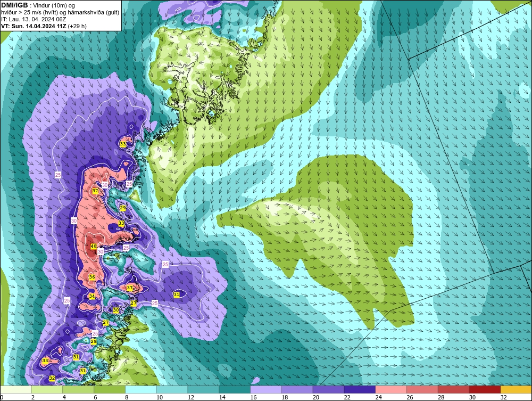The width and height of the screenshot is (532, 401).
Task: Click the 6–8 m/s olive green legend swatch
Action: coord(110,389)
